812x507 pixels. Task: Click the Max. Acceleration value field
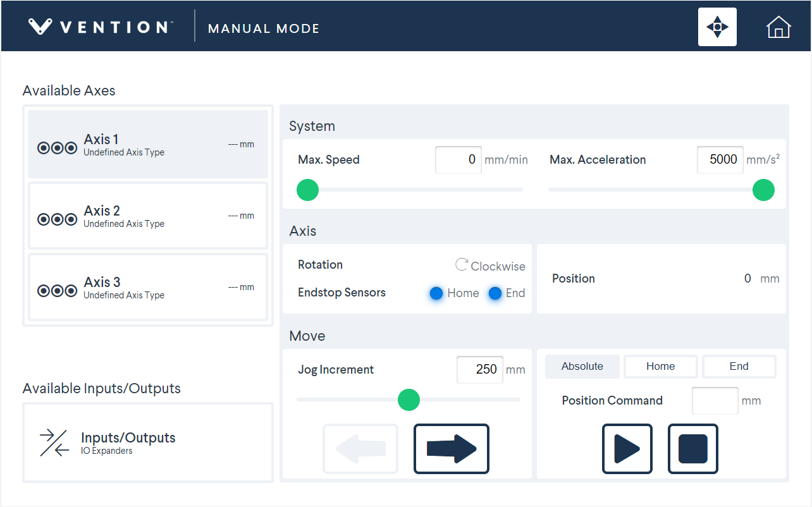[x=720, y=160]
